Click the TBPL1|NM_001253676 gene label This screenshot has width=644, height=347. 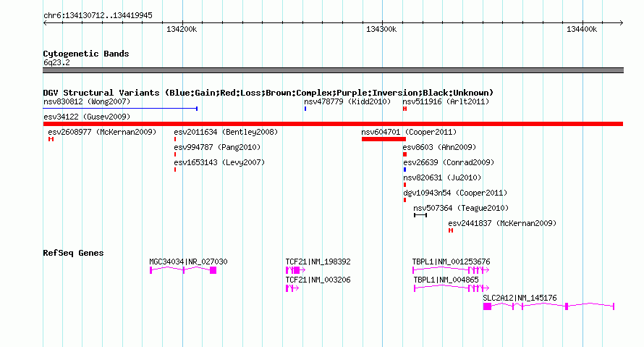451,262
